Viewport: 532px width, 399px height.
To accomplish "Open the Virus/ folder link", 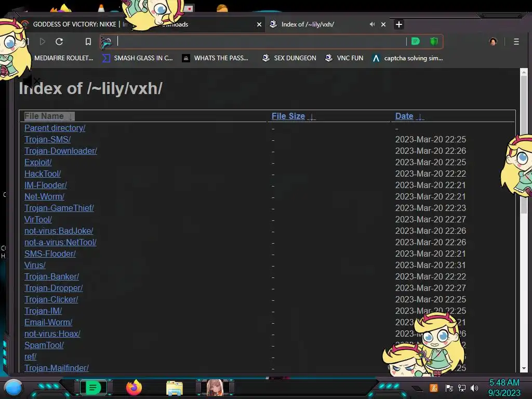I will click(x=35, y=265).
